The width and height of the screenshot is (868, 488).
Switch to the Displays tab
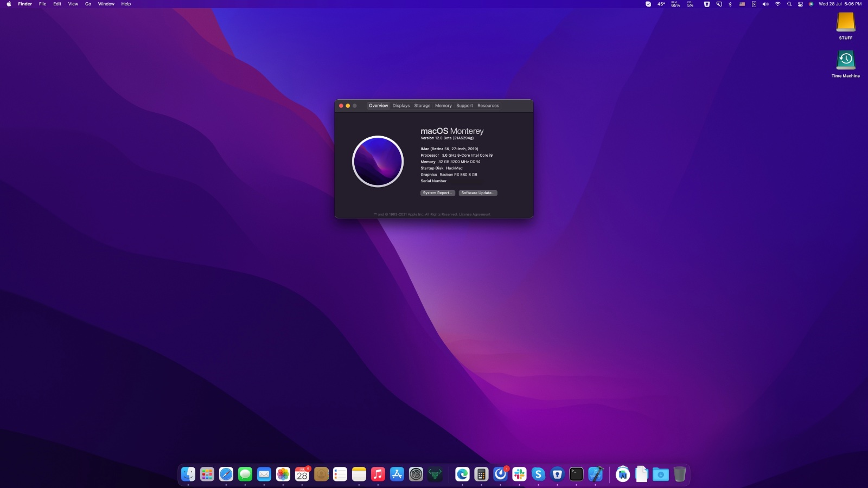(x=401, y=106)
